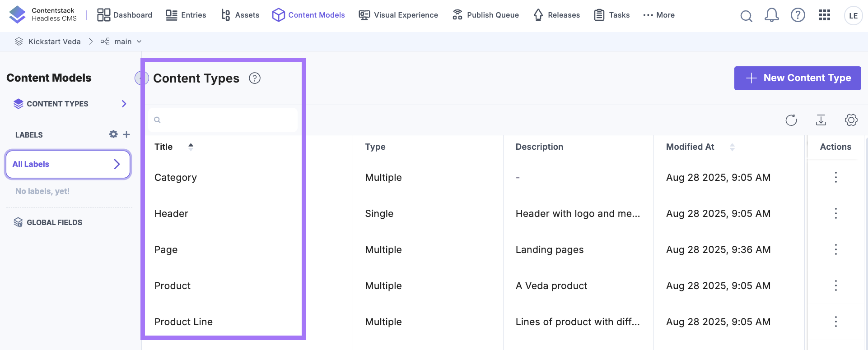Click the 'Landing pages' description cell
The width and height of the screenshot is (868, 350).
550,250
